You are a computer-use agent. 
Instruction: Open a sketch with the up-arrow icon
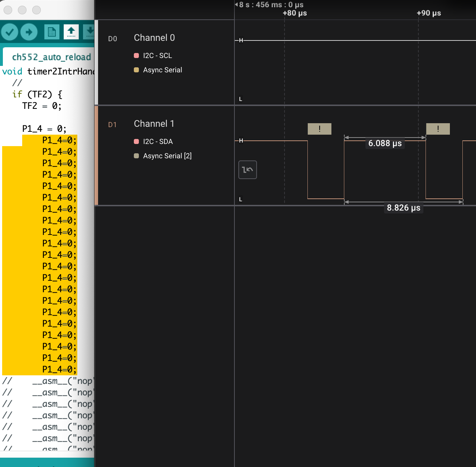click(x=71, y=32)
